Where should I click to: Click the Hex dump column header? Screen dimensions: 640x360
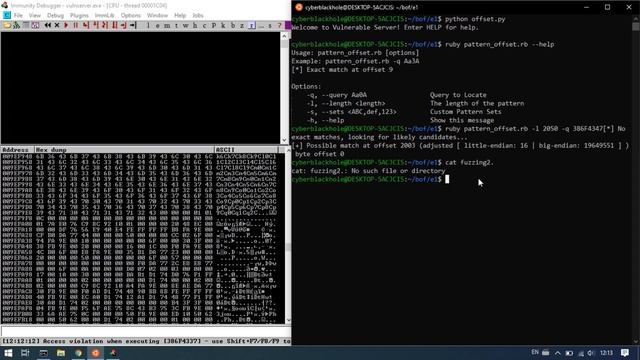click(x=124, y=150)
